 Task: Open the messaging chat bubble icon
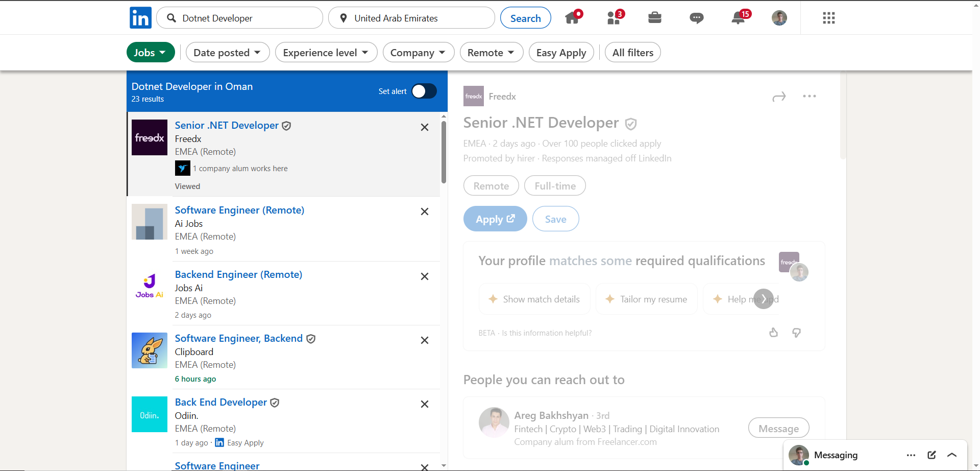coord(696,18)
